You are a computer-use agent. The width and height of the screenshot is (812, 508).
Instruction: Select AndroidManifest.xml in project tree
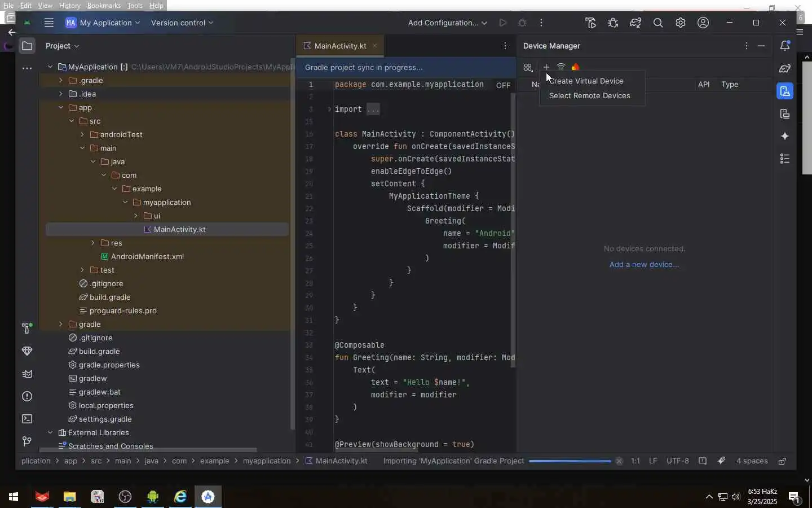[147, 257]
